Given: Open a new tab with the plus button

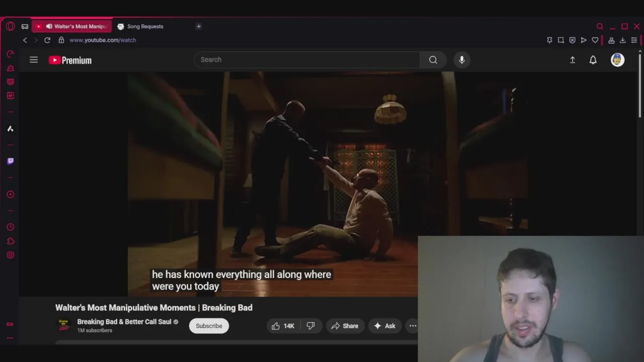Looking at the screenshot, I should coord(199,26).
